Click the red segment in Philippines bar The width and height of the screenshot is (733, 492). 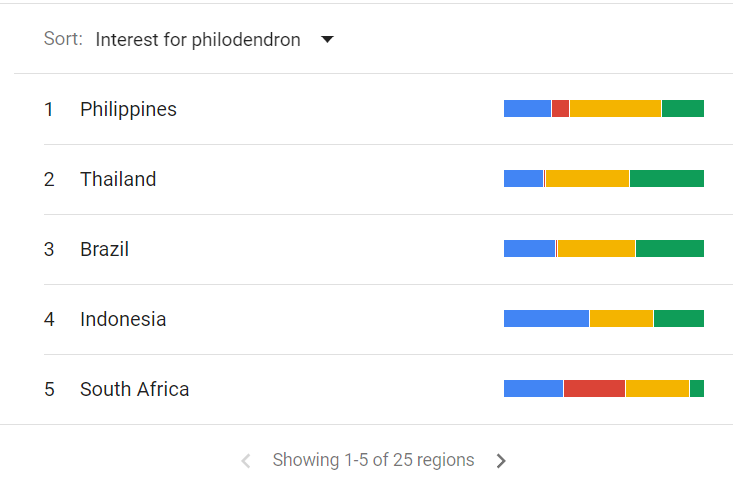point(560,109)
